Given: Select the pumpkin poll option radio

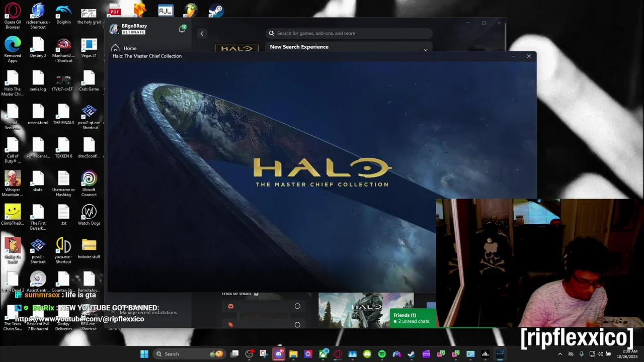Looking at the screenshot, I should click(297, 306).
